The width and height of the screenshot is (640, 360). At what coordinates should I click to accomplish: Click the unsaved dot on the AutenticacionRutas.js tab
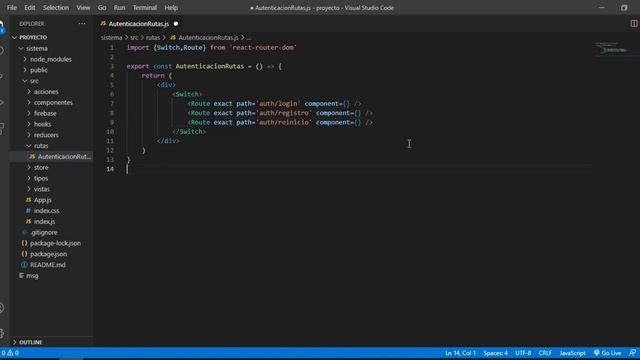pyautogui.click(x=176, y=24)
